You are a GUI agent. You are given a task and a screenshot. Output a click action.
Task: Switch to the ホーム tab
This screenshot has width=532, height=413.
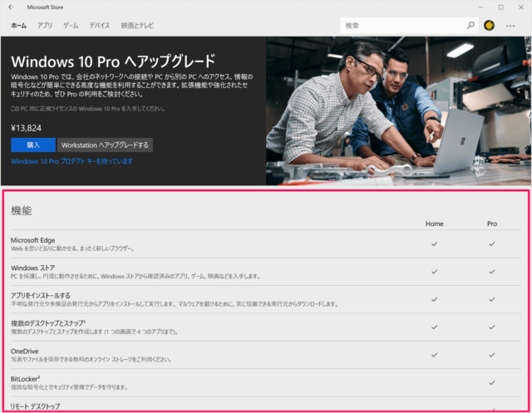(x=18, y=26)
